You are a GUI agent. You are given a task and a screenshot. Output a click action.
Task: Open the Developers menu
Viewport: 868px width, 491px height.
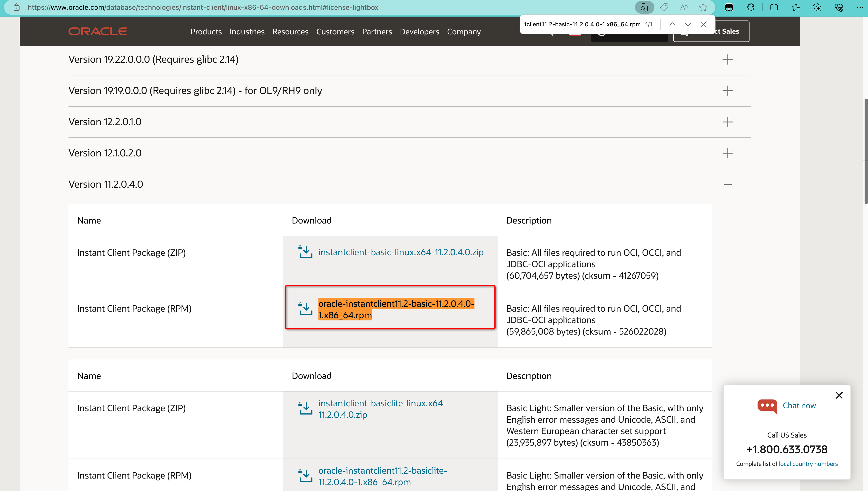[420, 32]
